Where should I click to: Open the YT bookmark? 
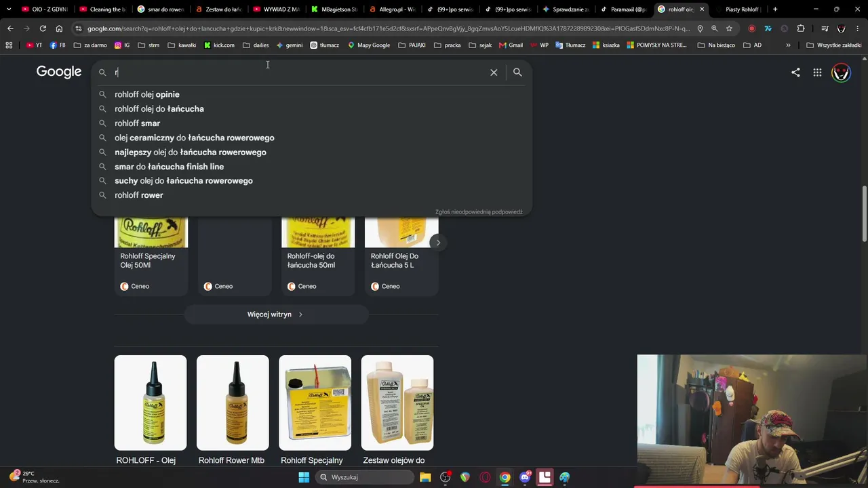click(35, 45)
